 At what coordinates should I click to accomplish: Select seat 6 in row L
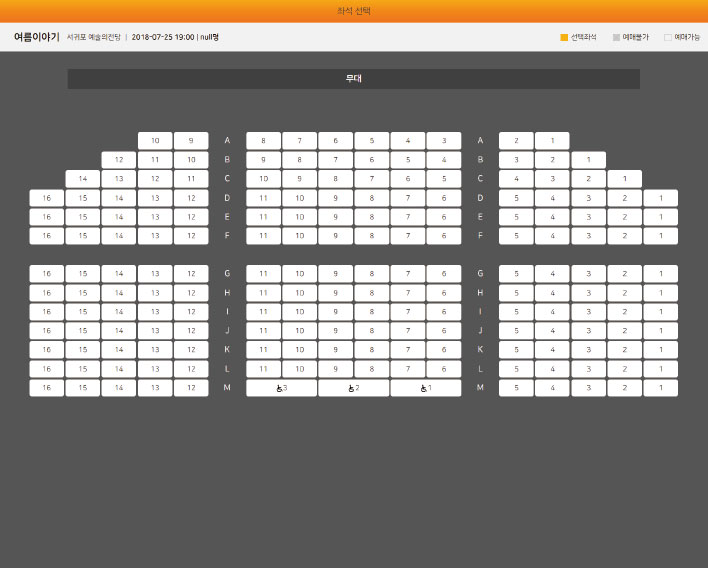[444, 369]
